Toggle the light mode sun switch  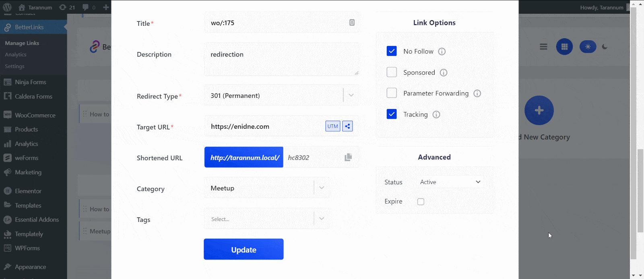(588, 47)
